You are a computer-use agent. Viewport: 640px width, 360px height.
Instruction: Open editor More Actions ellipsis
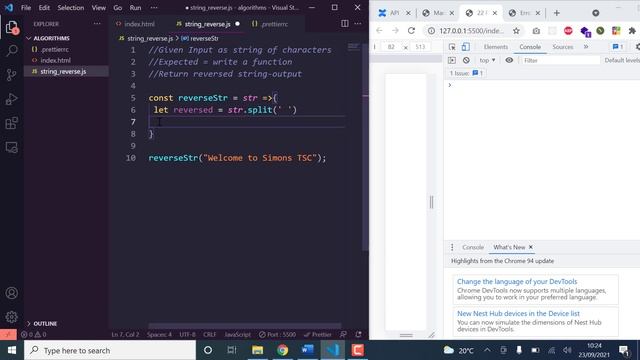358,24
